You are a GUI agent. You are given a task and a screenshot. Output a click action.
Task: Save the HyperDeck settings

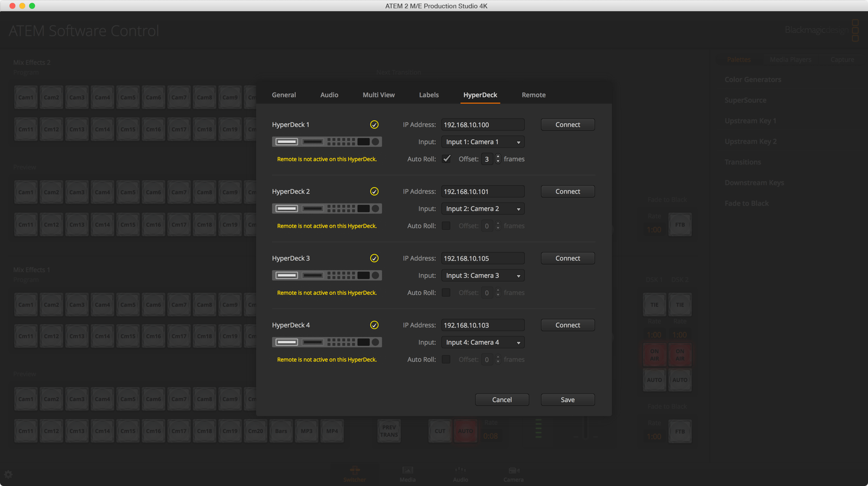(568, 399)
